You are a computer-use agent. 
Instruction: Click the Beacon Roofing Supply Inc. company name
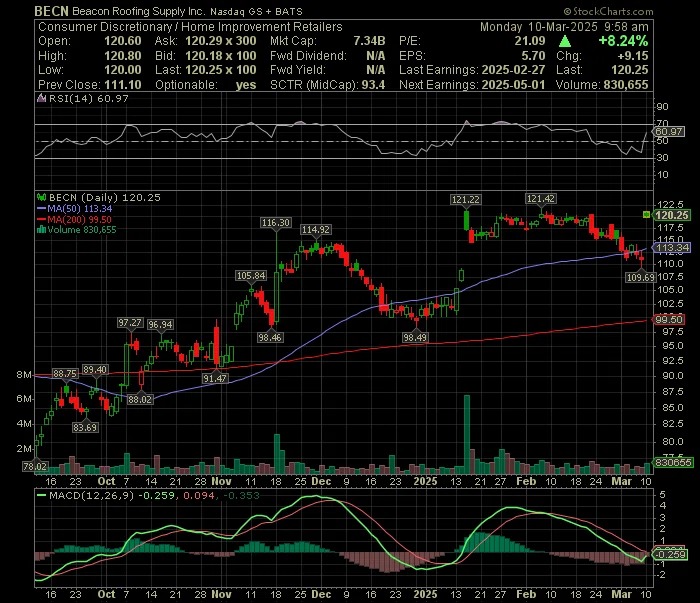(x=139, y=12)
